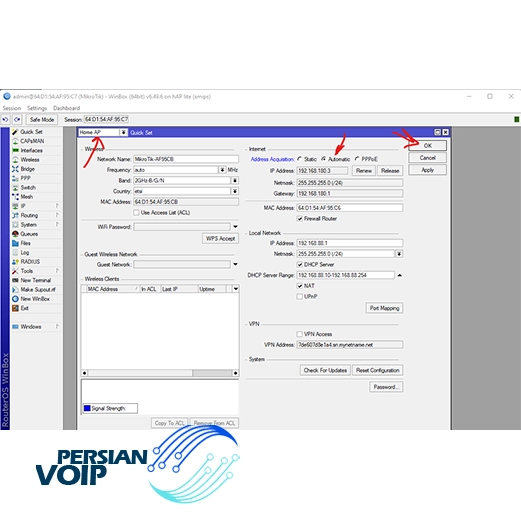Enable the VPN Access checkbox
This screenshot has height=519, width=521.
click(x=300, y=334)
